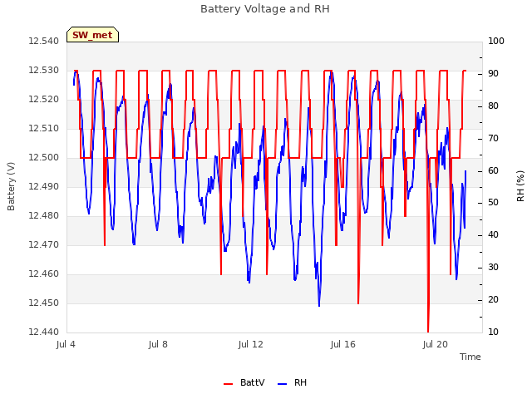
Task: Click the 12.500 battery axis value
Action: [x=43, y=158]
